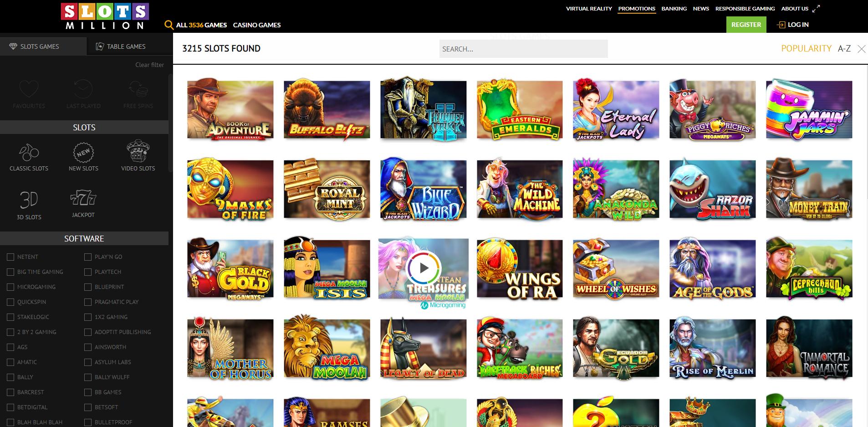The image size is (868, 427).
Task: Open Legacy of Dead game
Action: point(424,348)
